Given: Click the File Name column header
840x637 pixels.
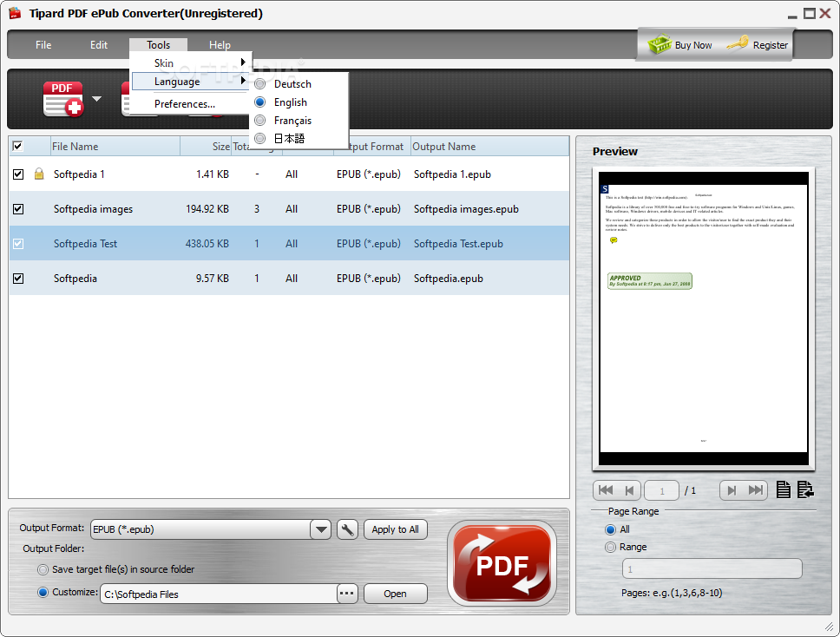Looking at the screenshot, I should (115, 147).
